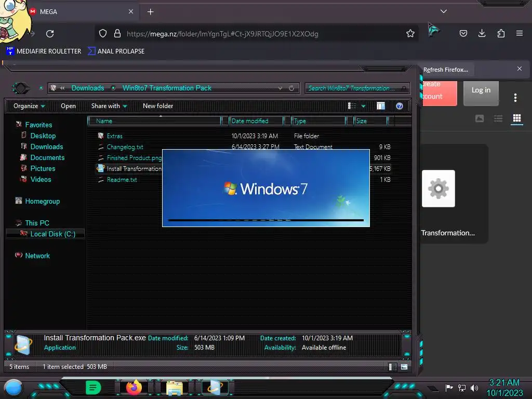
Task: Sort by Type column header
Action: coord(318,121)
